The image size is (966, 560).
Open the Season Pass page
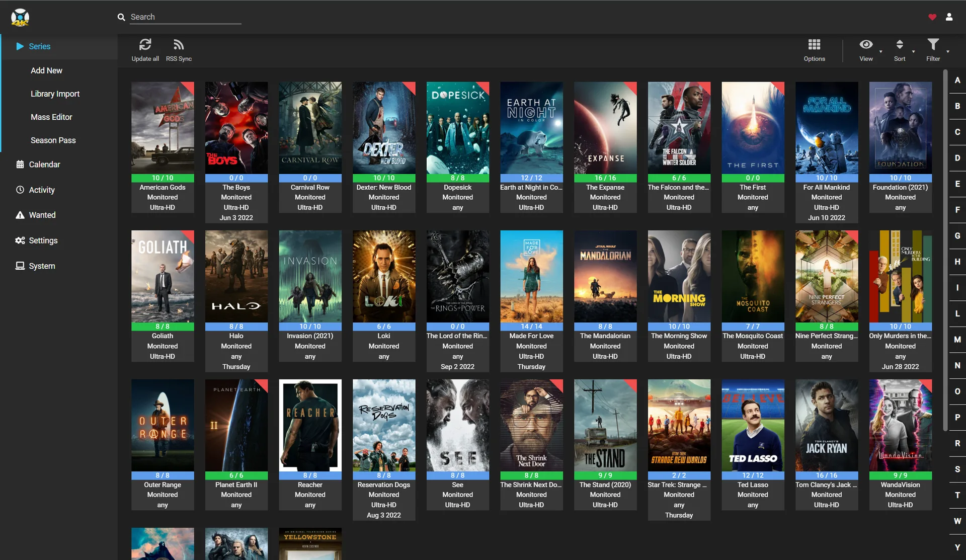(x=53, y=140)
